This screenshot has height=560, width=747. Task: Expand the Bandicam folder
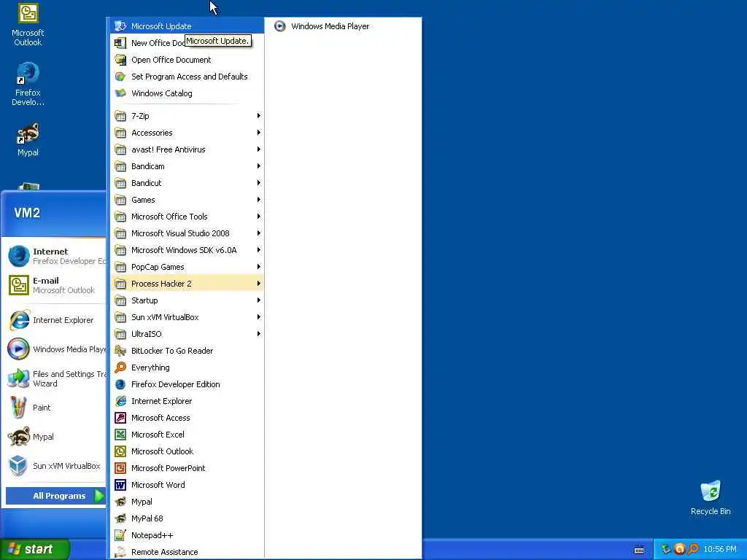(x=187, y=166)
